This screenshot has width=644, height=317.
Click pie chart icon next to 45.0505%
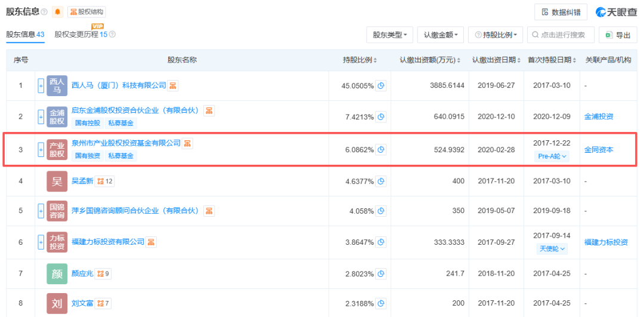[381, 86]
